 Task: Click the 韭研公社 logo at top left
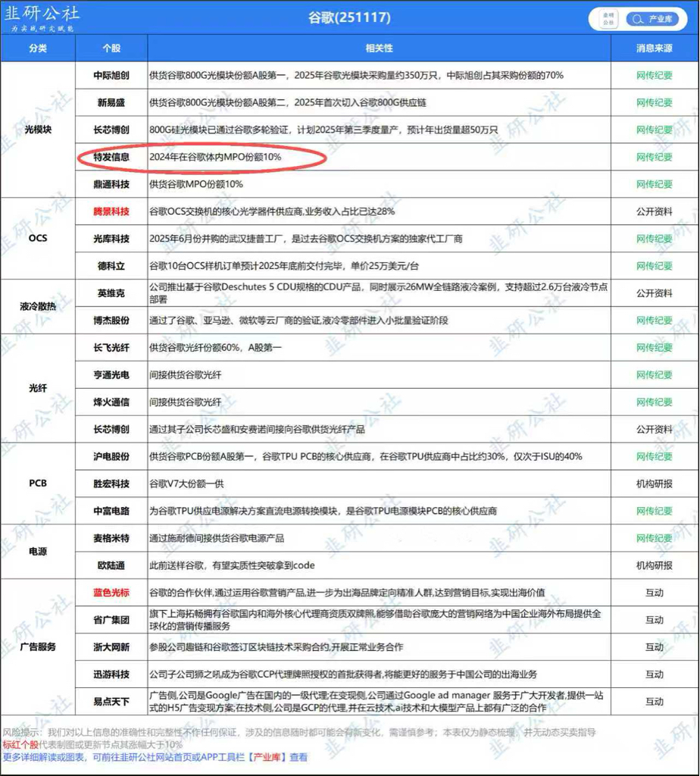pos(42,18)
